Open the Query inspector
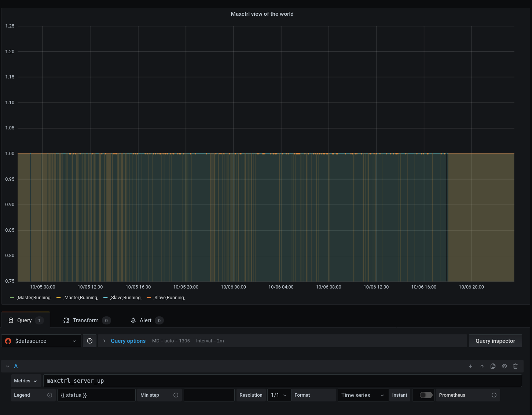The height and width of the screenshot is (415, 532). pos(495,341)
